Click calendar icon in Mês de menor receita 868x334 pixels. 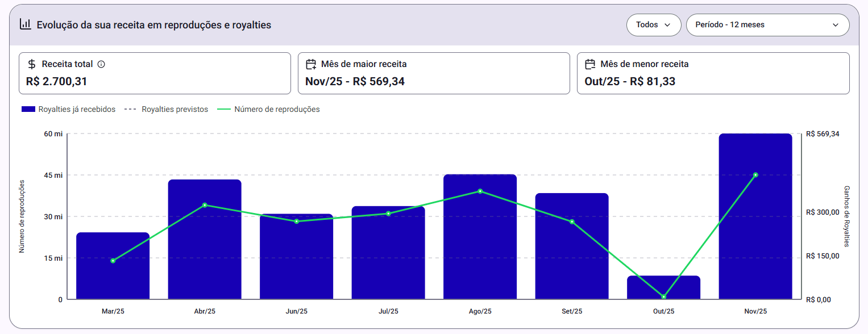tap(590, 64)
